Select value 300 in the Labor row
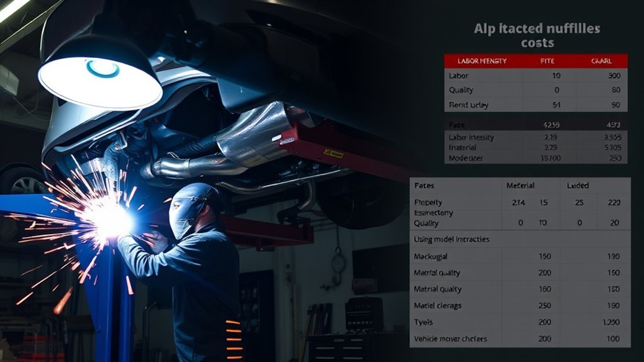This screenshot has width=644, height=362. (x=614, y=76)
